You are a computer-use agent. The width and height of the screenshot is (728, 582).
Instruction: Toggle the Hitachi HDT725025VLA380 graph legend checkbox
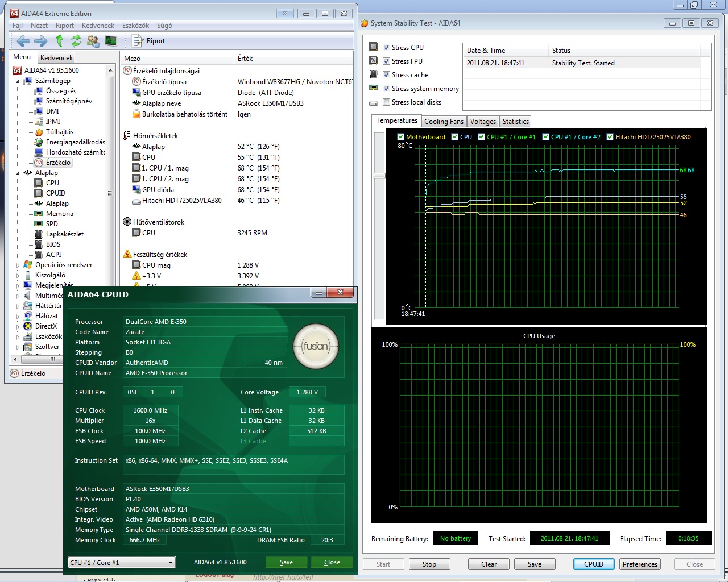tap(610, 137)
